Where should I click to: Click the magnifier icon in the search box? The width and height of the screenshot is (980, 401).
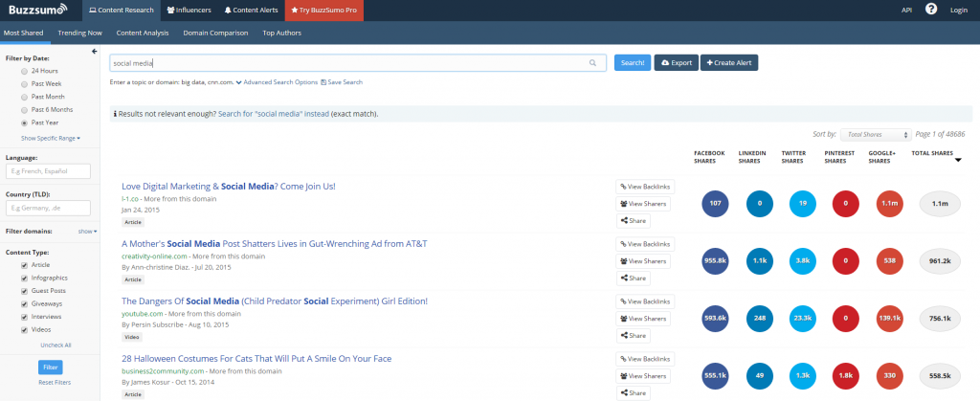[591, 63]
